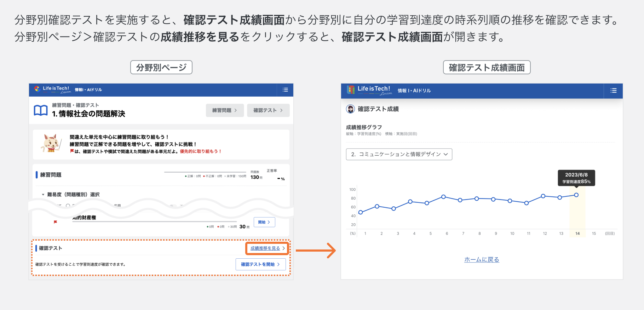Select the graph data point for round 12
The image size is (644, 310).
point(543,196)
